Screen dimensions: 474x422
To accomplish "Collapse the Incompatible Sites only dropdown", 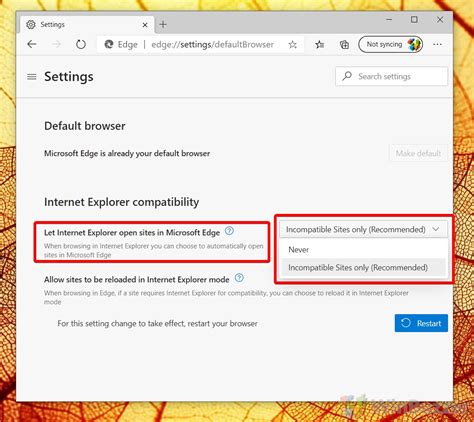I will (363, 229).
